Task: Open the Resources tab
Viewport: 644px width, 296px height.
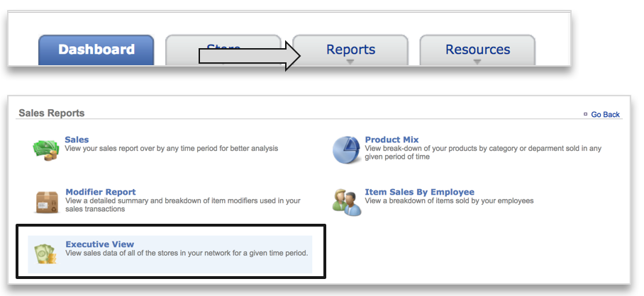Action: pos(477,50)
